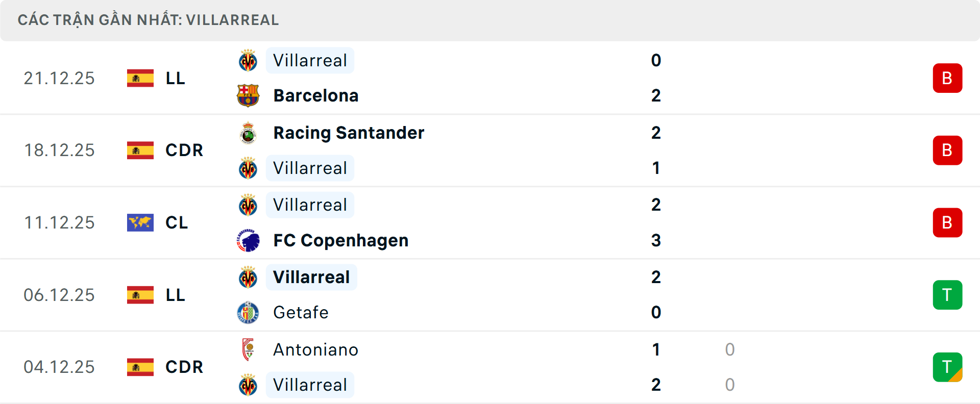Click green T badge for the Antoniano match

[947, 367]
